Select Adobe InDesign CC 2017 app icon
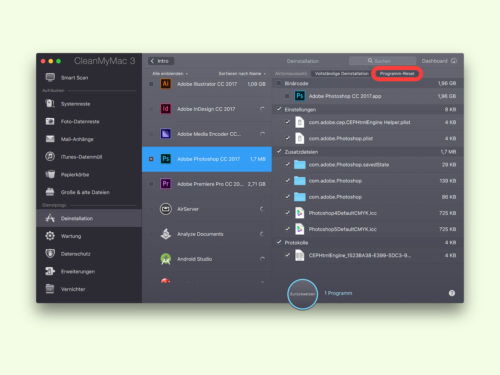This screenshot has height=375, width=500. [166, 109]
